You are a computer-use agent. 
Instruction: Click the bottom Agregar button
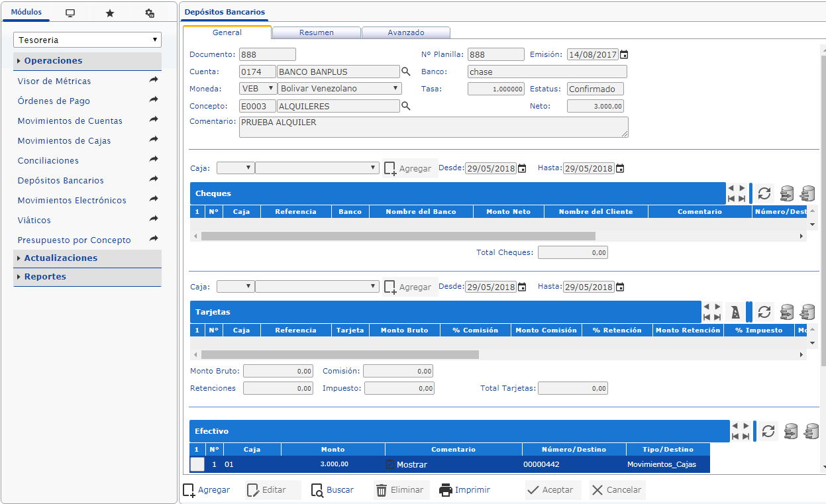[207, 490]
